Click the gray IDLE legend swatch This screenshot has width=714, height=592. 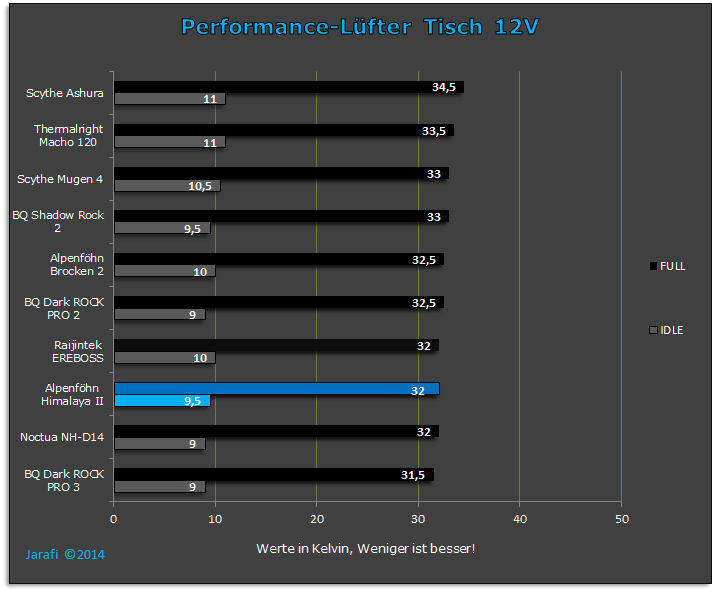653,330
